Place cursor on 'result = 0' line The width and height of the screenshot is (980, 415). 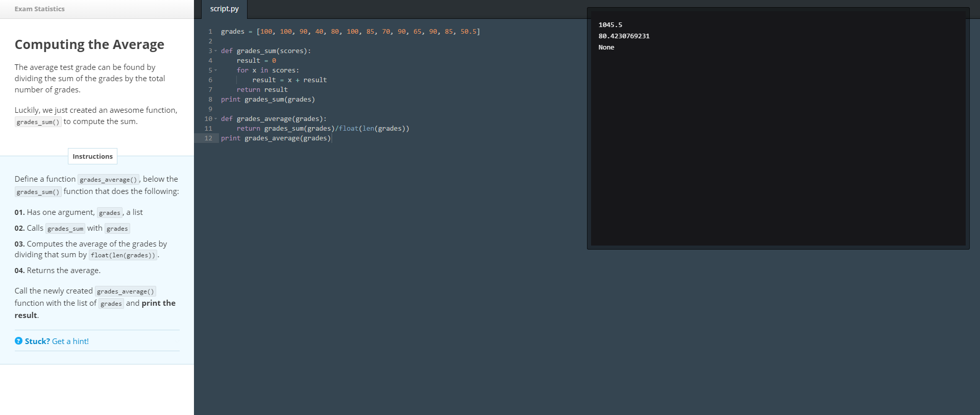point(256,61)
